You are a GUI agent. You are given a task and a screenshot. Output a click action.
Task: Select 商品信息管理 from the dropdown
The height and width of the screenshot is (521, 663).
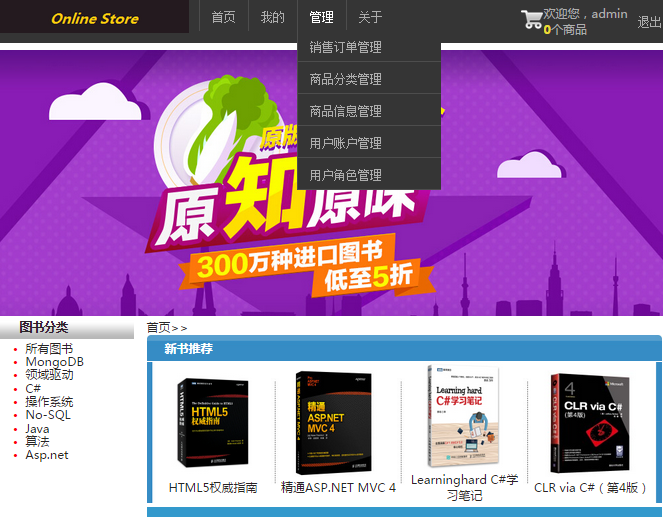point(369,111)
